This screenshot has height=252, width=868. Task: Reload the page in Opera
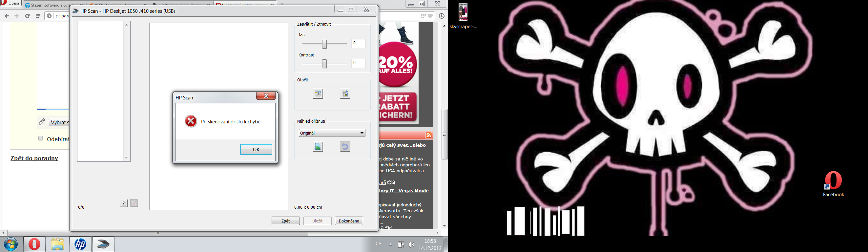(x=27, y=16)
